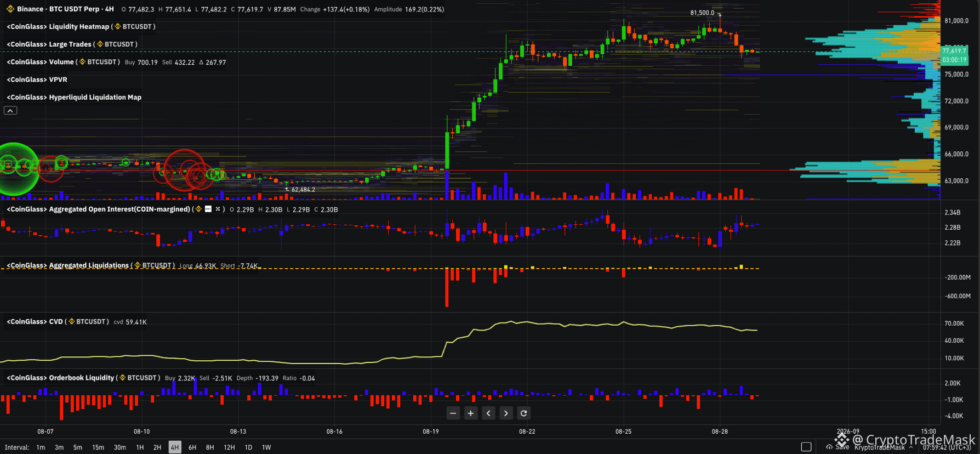Select the 30m interval

(x=120, y=447)
